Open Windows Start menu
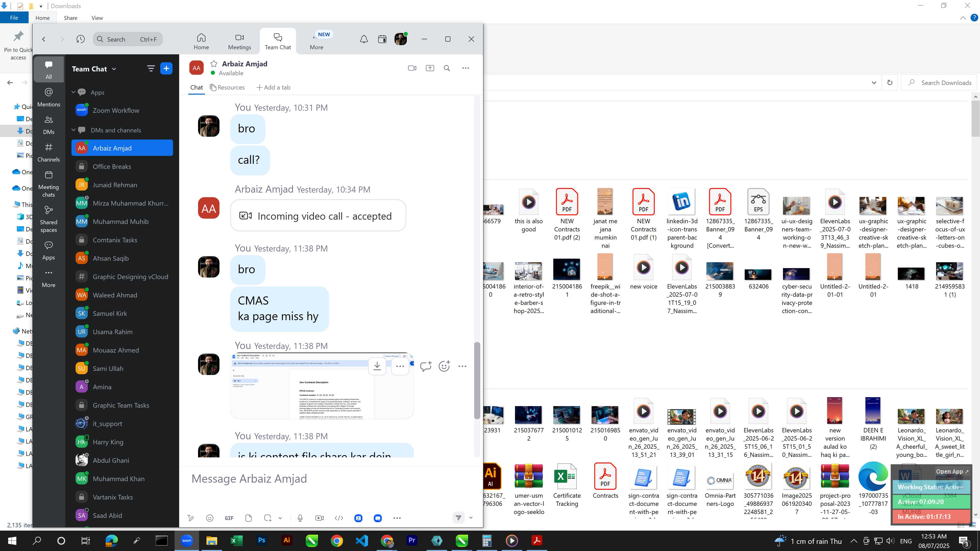 (x=12, y=541)
